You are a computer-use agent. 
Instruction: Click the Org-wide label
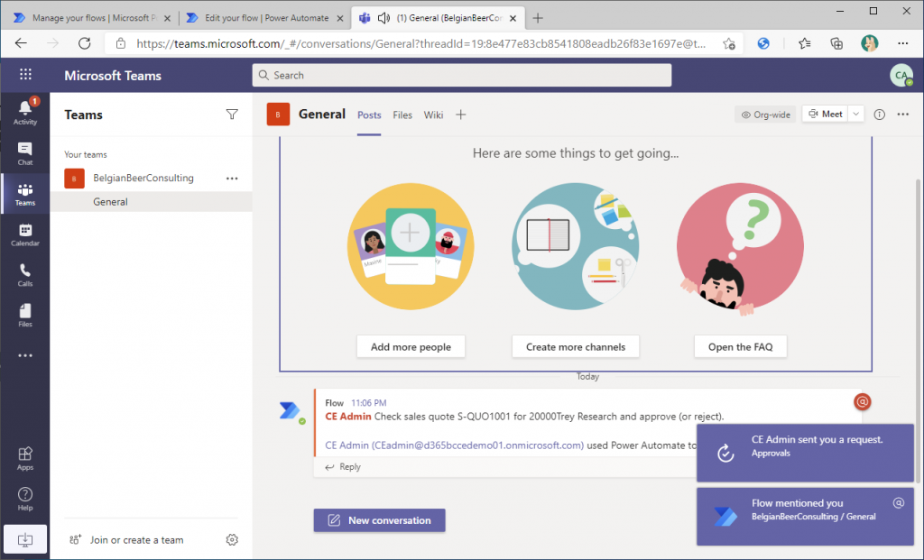click(x=765, y=115)
